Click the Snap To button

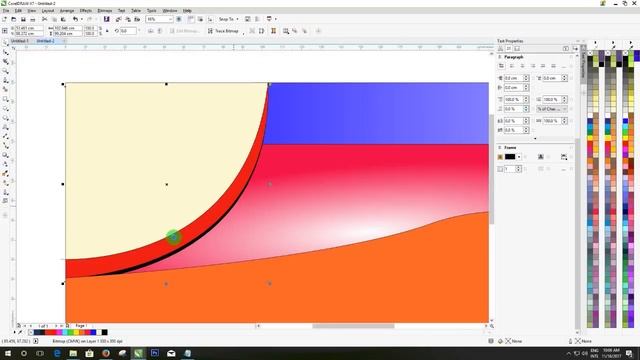point(226,19)
